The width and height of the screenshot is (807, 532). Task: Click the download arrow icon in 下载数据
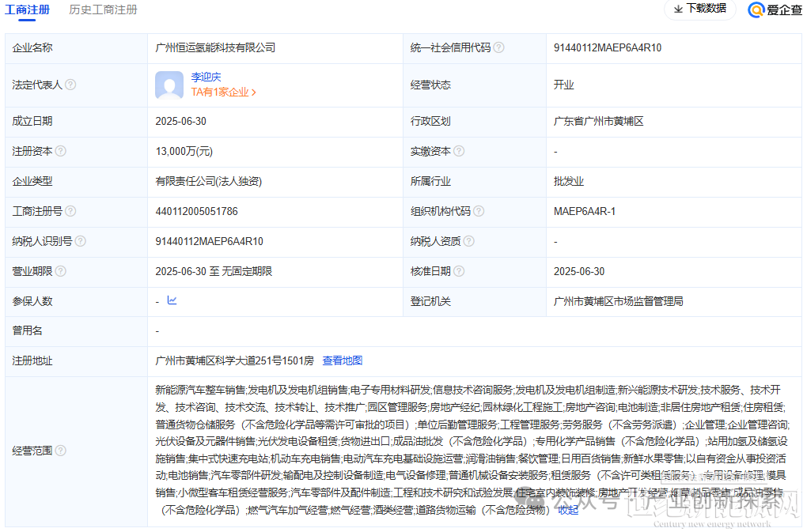pos(676,9)
